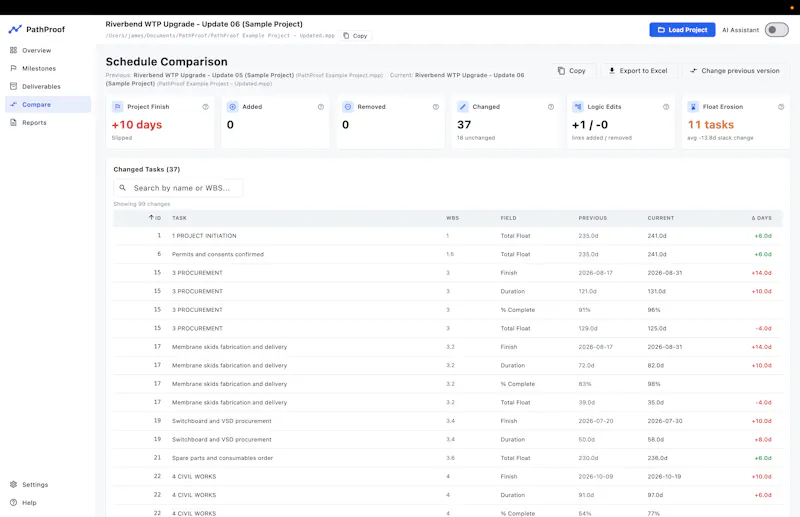Copy the project file path
Screen dimensions: 800x517
355,36
